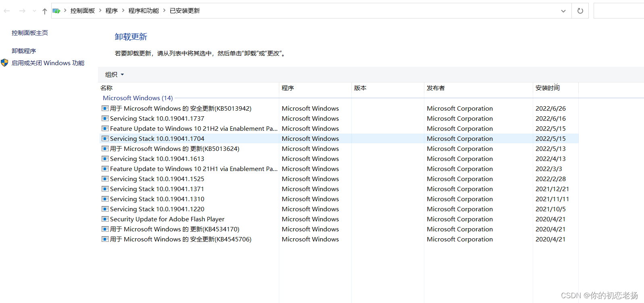The image size is (644, 303).
Task: Open 控制面板主页 link
Action: pos(30,33)
